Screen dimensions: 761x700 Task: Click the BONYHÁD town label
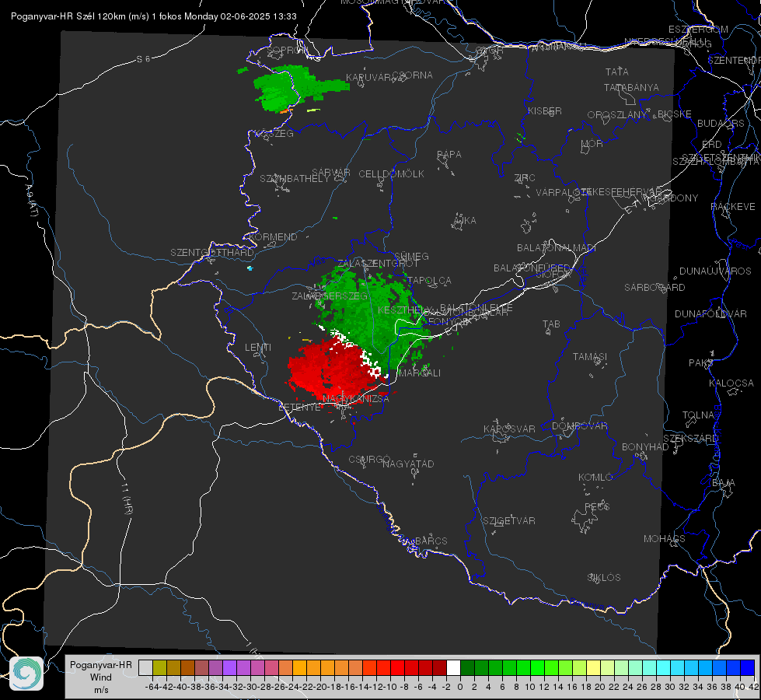pyautogui.click(x=645, y=447)
